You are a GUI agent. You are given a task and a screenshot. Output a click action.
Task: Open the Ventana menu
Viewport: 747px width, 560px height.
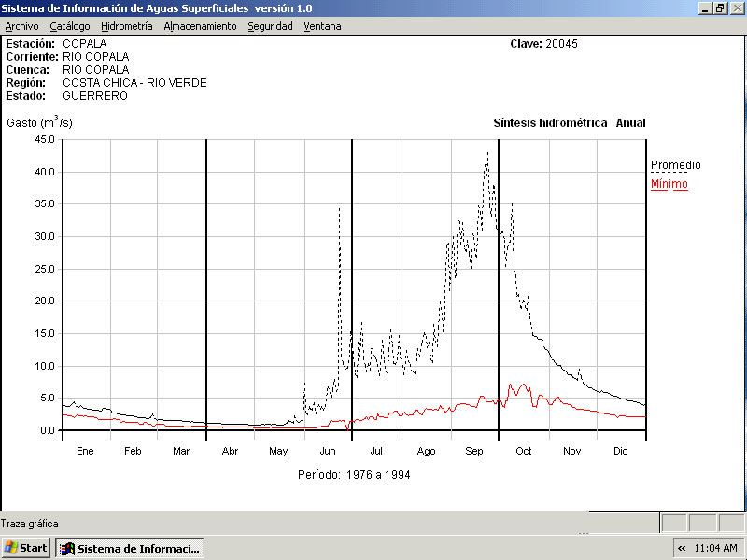tap(322, 26)
